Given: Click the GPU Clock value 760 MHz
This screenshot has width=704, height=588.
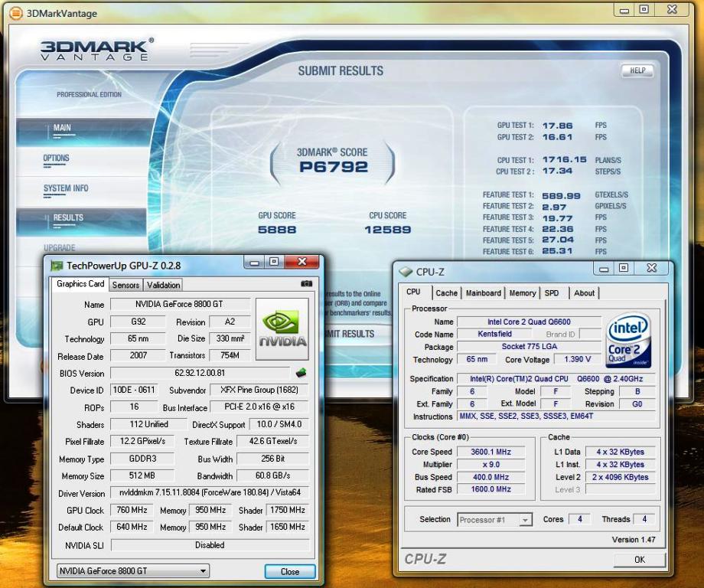Looking at the screenshot, I should (132, 510).
